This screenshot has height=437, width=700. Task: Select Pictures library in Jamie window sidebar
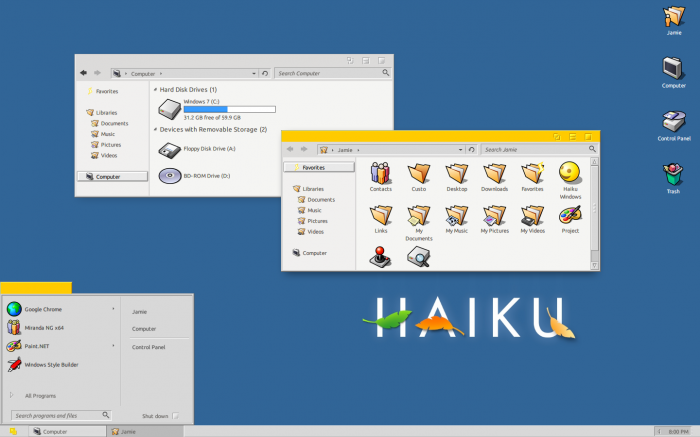pyautogui.click(x=317, y=221)
